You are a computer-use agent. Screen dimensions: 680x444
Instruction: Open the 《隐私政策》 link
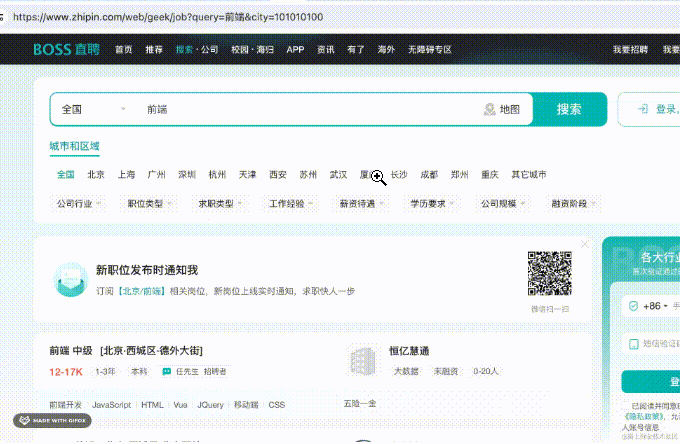[644, 416]
